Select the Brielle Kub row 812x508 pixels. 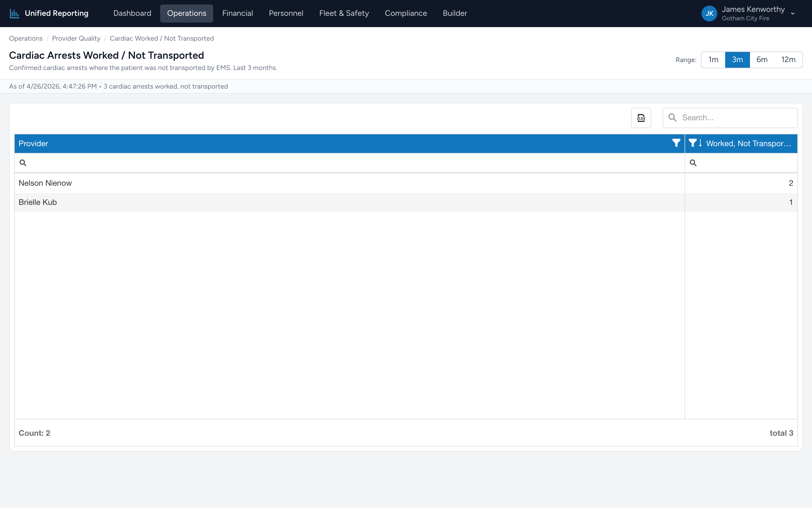(x=406, y=202)
